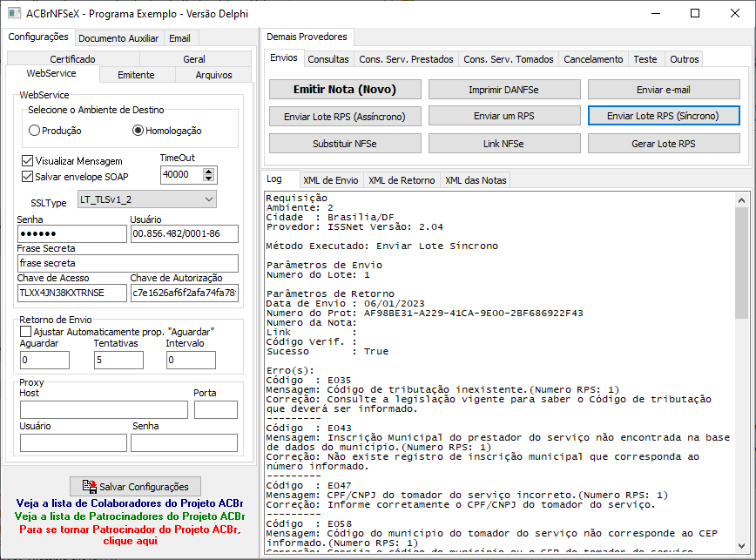The image size is (756, 560).
Task: Open the Patrocinadores do Projeto ACBr link
Action: click(x=130, y=516)
